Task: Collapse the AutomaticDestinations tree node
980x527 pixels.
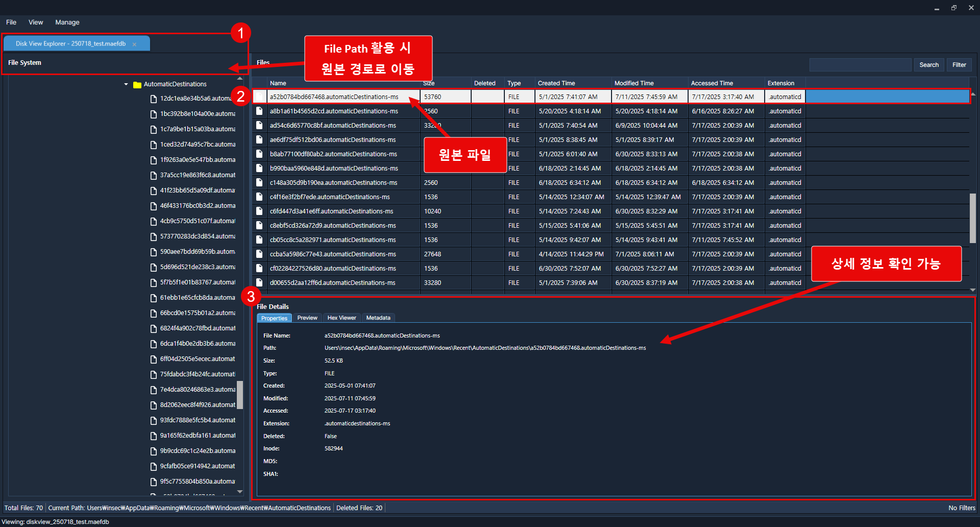Action: pyautogui.click(x=126, y=84)
